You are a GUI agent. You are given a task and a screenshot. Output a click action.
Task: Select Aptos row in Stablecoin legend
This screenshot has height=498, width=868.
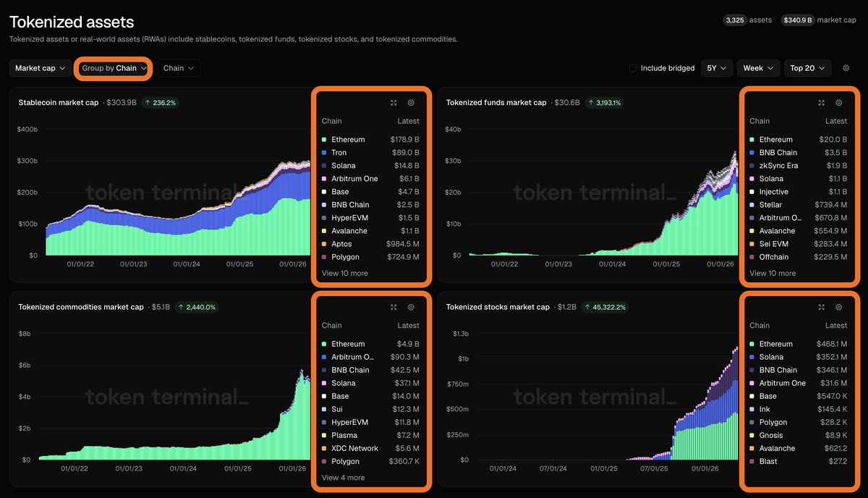pos(370,244)
